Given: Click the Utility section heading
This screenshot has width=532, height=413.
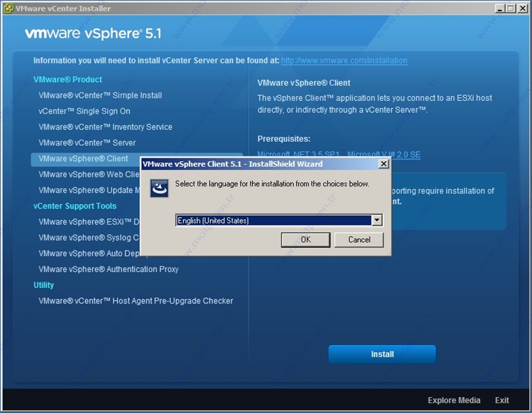Looking at the screenshot, I should [43, 285].
